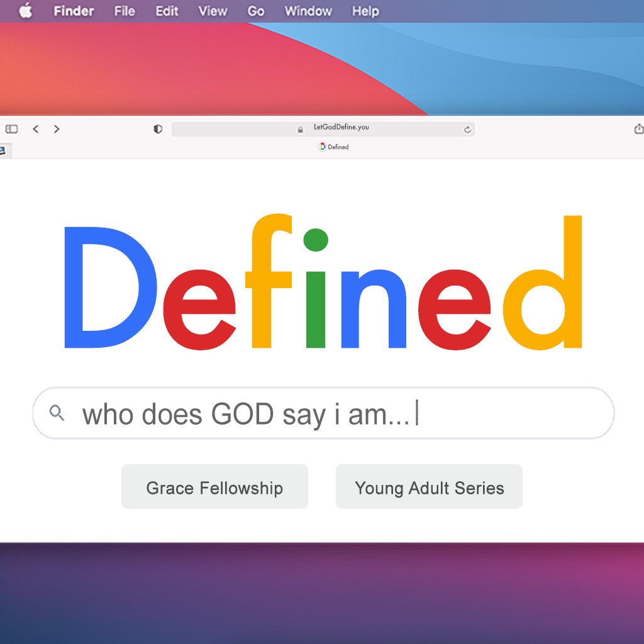This screenshot has height=644, width=644.
Task: Click the Defined tab favicon
Action: point(323,147)
